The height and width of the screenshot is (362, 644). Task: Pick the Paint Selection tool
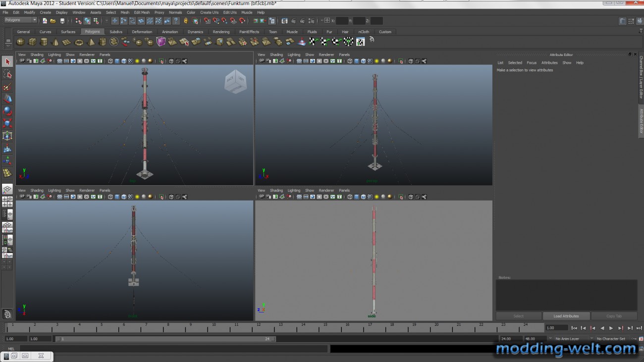tap(7, 86)
